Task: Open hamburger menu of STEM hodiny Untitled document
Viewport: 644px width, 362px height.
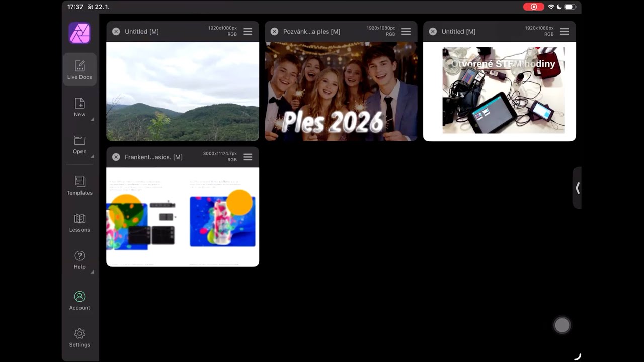Action: pos(565,31)
